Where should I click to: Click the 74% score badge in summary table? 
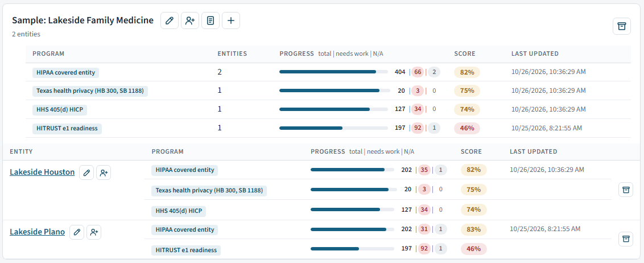[467, 109]
